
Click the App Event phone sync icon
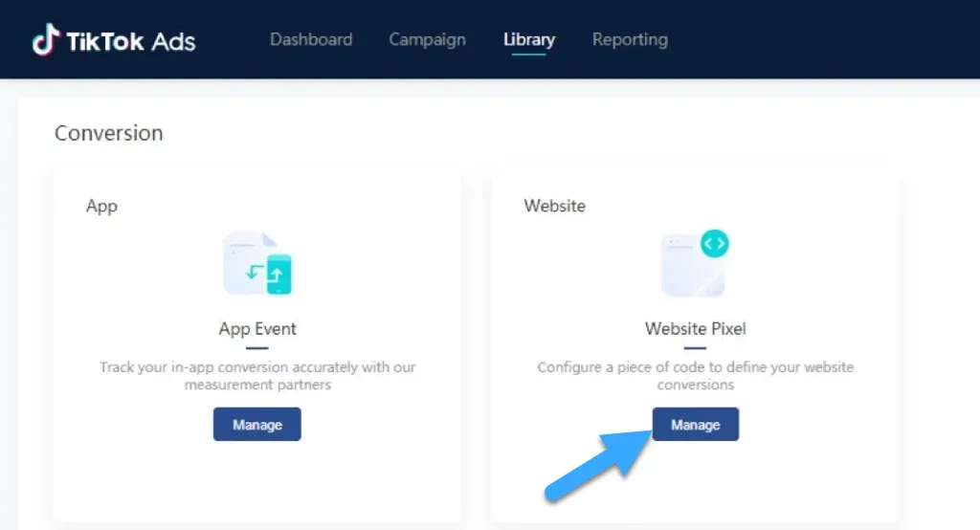click(x=277, y=274)
